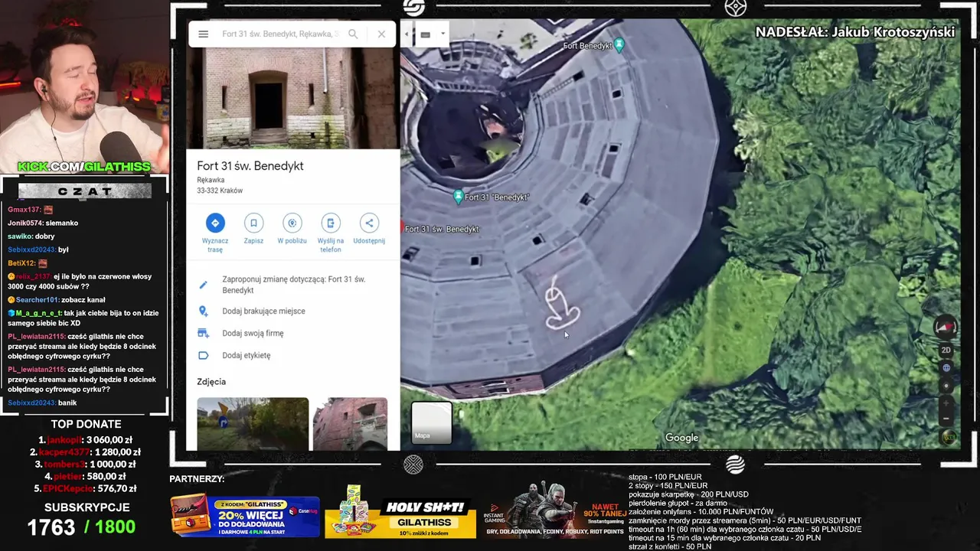Share the place with Udostępnij

click(369, 223)
